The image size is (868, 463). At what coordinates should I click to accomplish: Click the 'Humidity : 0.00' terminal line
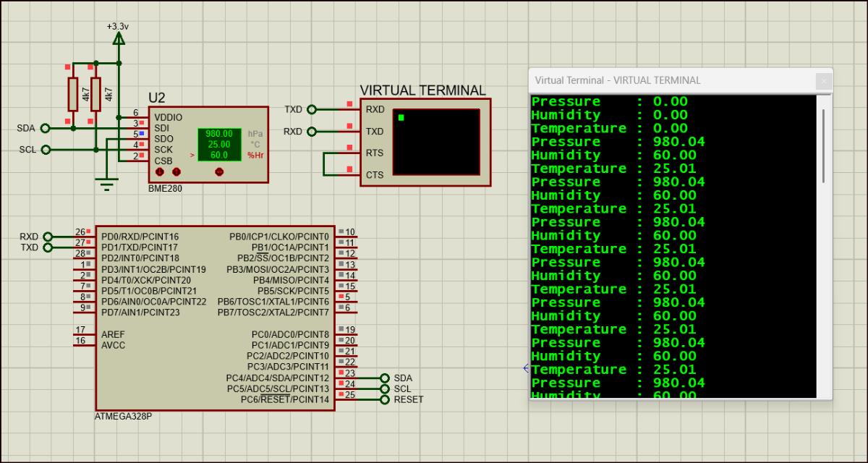click(x=609, y=115)
